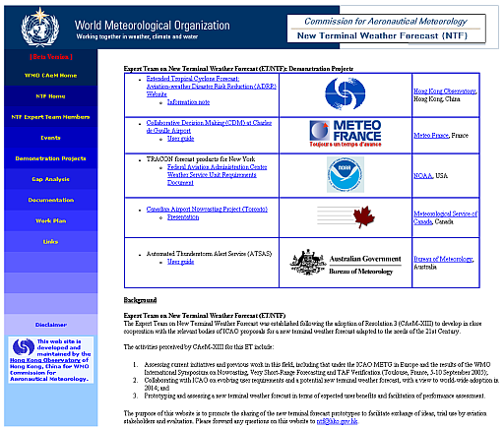Viewport: 504px width, 428px height.
Task: Click the Meteo France logo image
Action: tap(346, 134)
